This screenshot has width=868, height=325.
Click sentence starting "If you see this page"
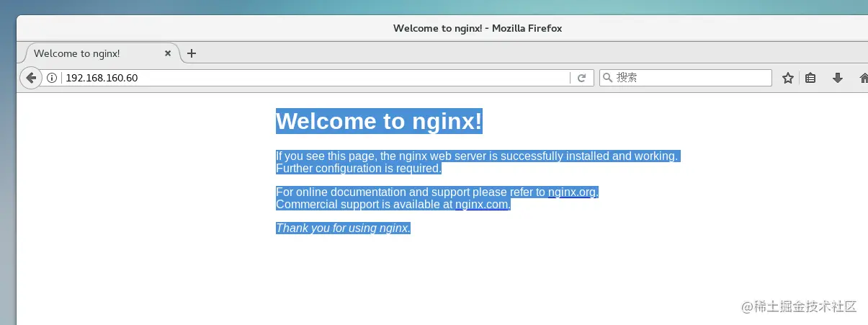(477, 156)
